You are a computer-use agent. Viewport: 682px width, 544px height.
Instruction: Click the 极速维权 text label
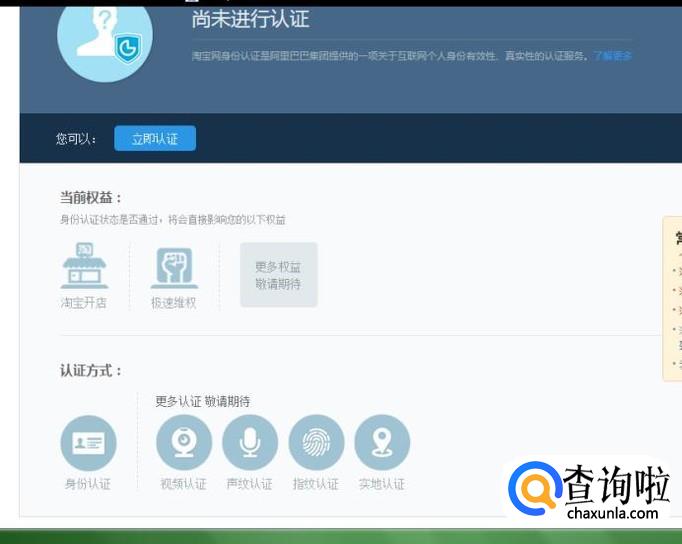click(x=174, y=302)
